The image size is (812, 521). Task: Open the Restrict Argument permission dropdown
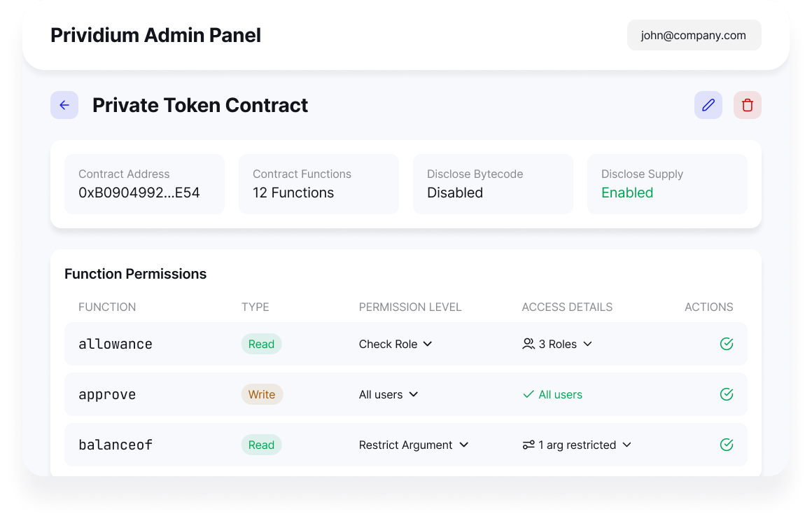click(x=413, y=445)
